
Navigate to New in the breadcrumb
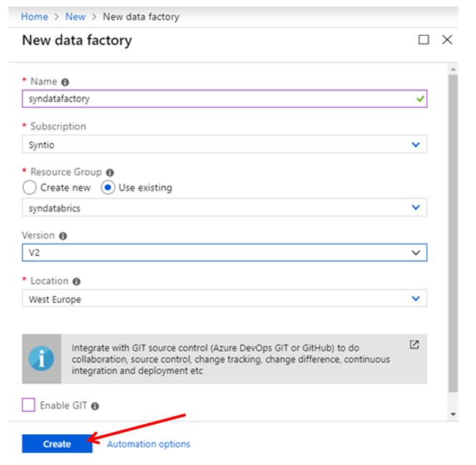click(75, 17)
